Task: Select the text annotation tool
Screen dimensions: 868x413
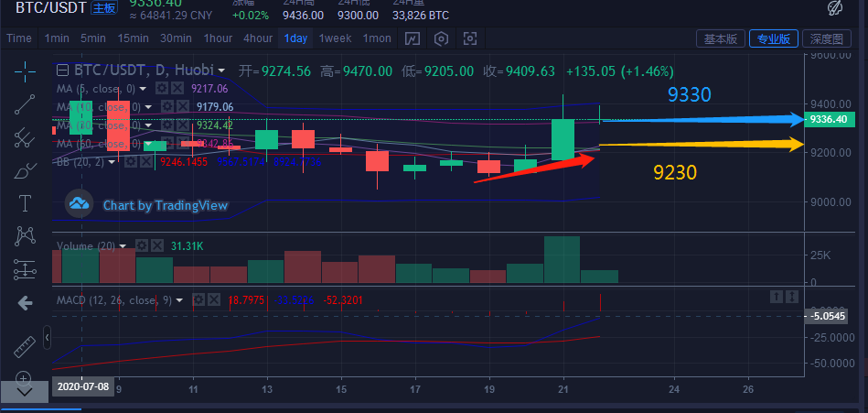Action: (x=25, y=203)
